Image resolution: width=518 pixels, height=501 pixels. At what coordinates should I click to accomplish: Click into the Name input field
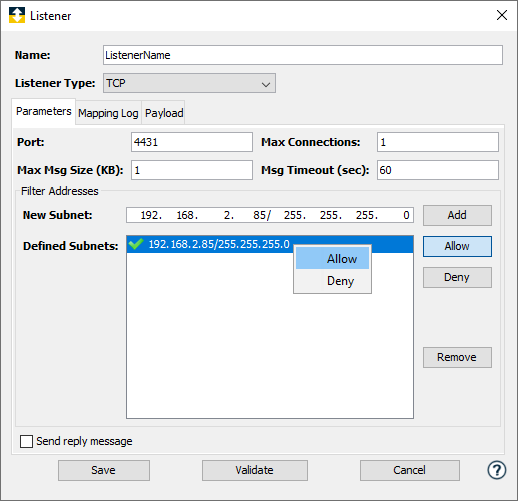click(x=303, y=55)
